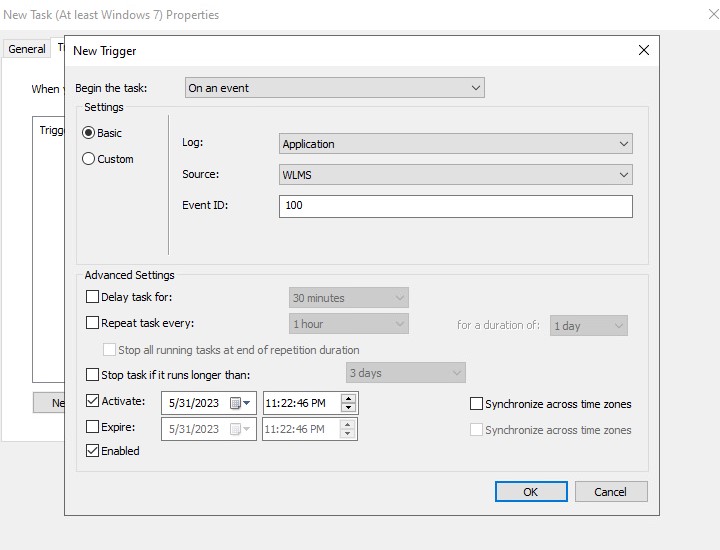Close the New Task Properties window
The width and height of the screenshot is (720, 550).
pos(714,14)
